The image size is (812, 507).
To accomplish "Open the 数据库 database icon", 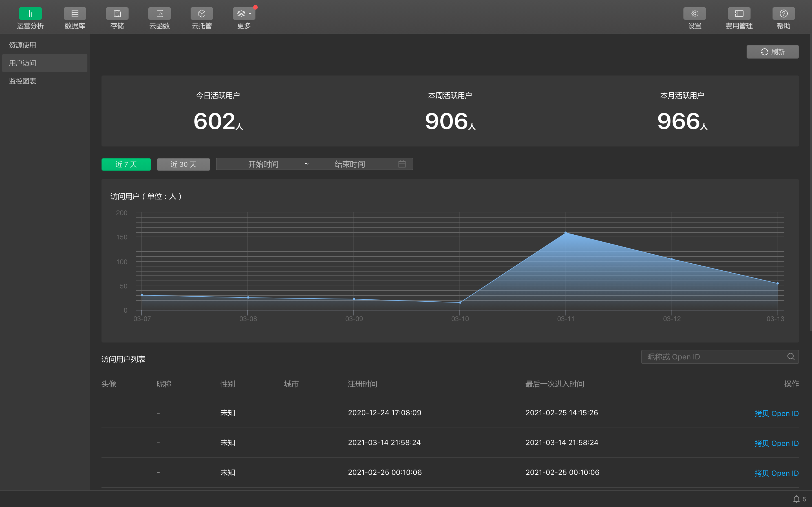I will point(75,14).
